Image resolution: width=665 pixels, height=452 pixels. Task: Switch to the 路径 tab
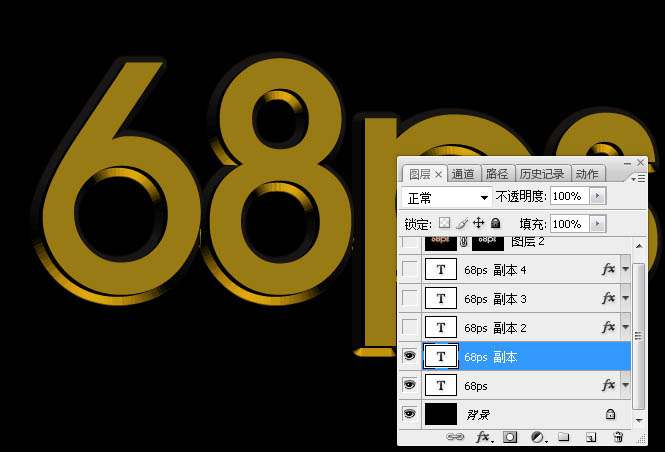point(497,174)
